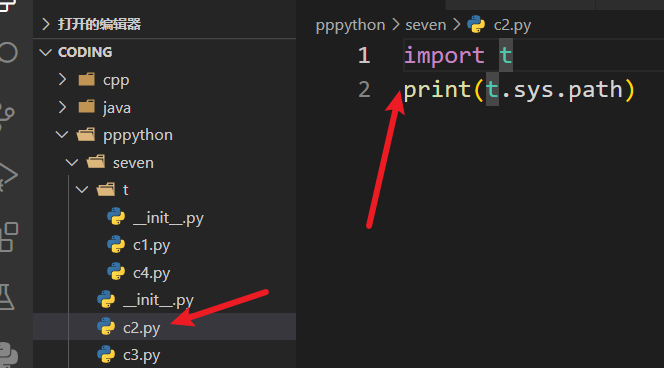Select the cpp folder name

(x=116, y=80)
